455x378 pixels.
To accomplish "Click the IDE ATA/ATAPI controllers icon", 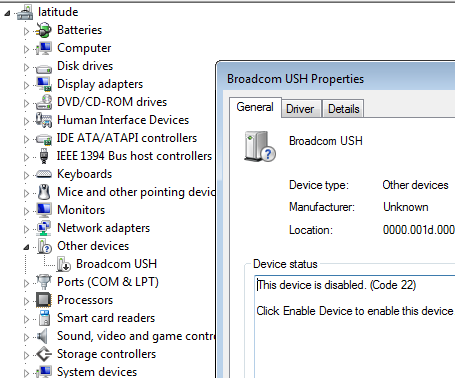I will tap(44, 139).
